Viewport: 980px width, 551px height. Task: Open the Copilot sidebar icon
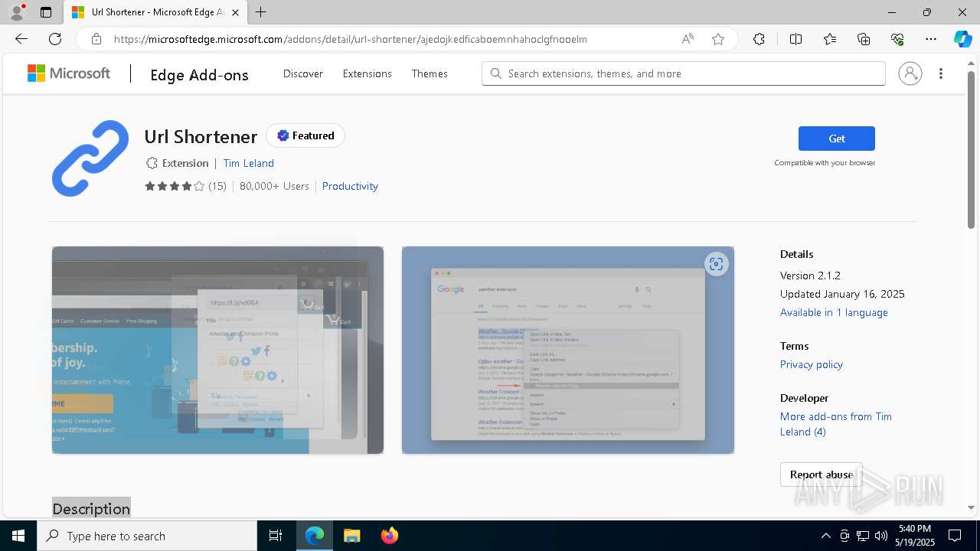pos(962,39)
